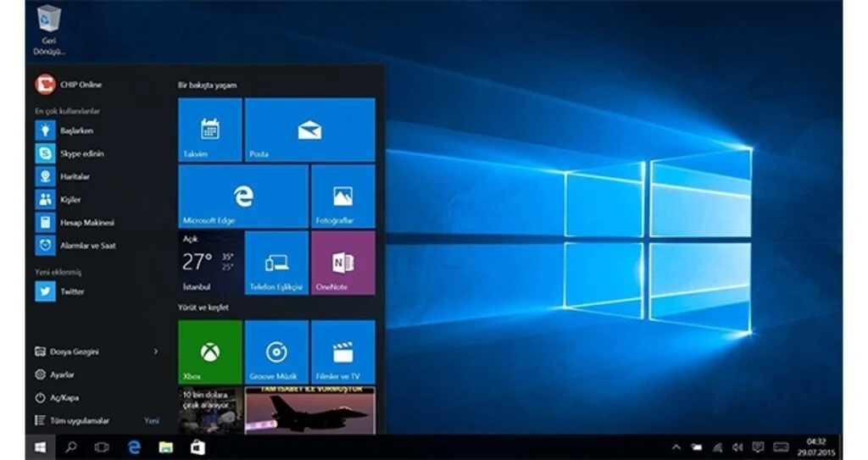Viewport: 868px width, 460px height.
Task: Launch Microsoft Edge tile
Action: click(243, 197)
